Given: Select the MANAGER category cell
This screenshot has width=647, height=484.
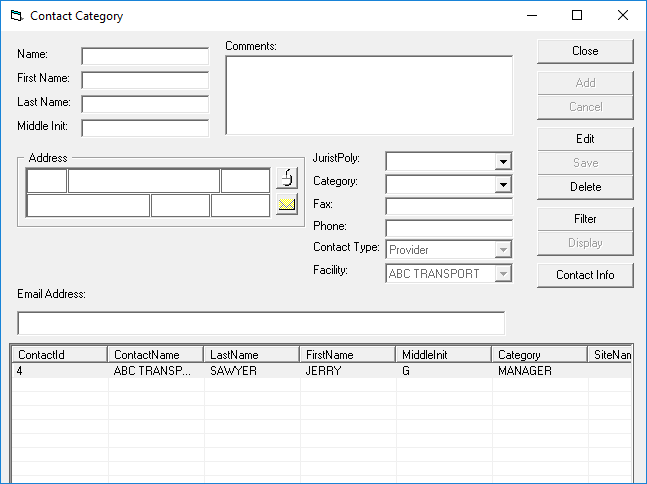Looking at the screenshot, I should click(x=540, y=371).
